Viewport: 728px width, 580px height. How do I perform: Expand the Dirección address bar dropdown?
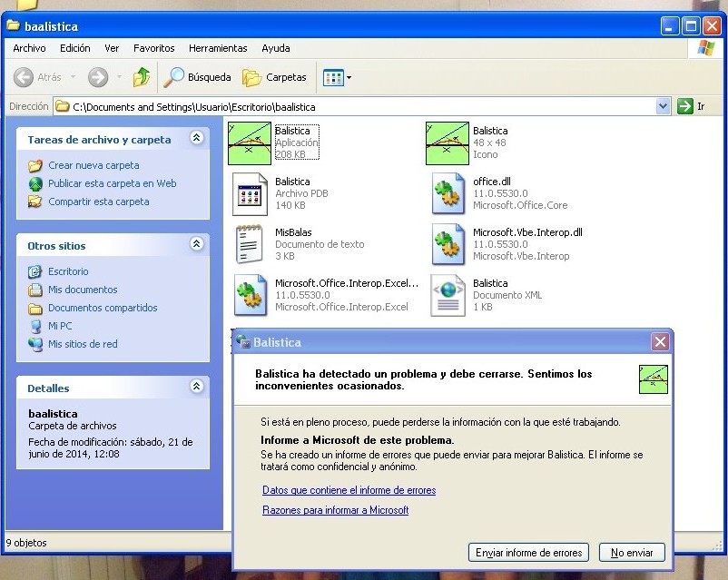pos(663,107)
